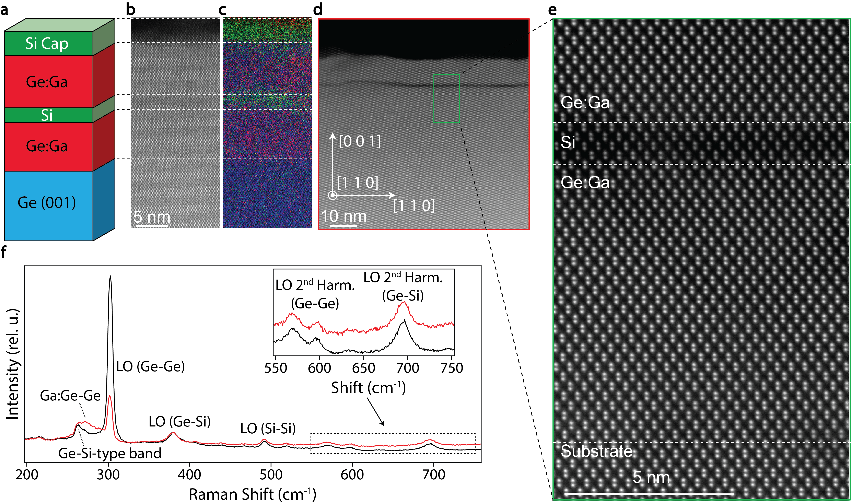The width and height of the screenshot is (851, 504).
Task: Click the Substrate label in panel e
Action: [x=596, y=451]
